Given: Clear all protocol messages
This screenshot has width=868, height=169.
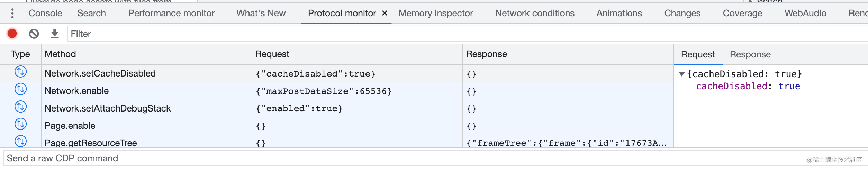Looking at the screenshot, I should click(x=34, y=34).
